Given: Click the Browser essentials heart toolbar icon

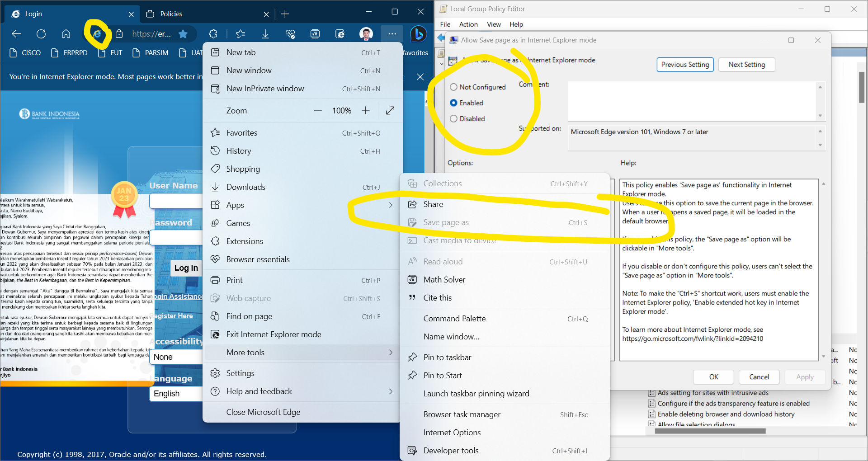Looking at the screenshot, I should click(x=290, y=34).
